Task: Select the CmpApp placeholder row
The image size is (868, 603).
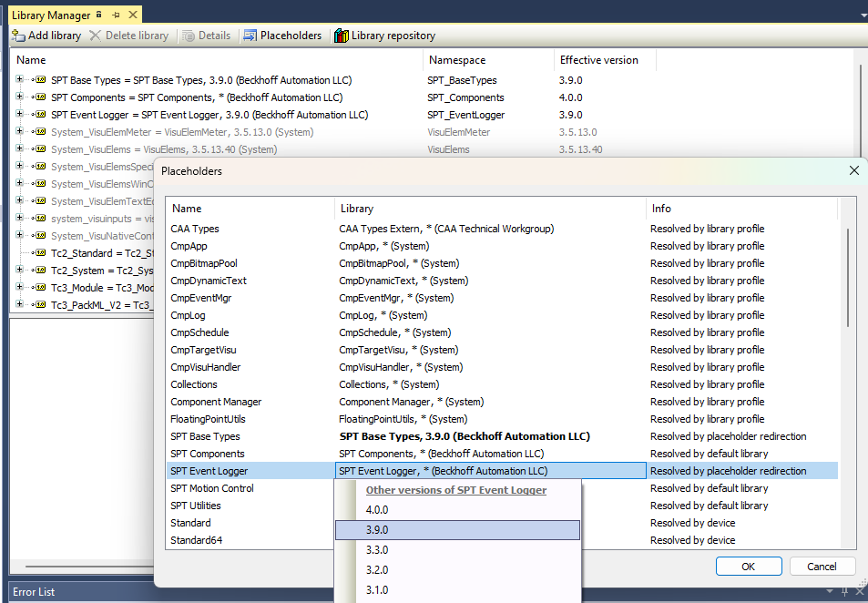Action: tap(502, 246)
